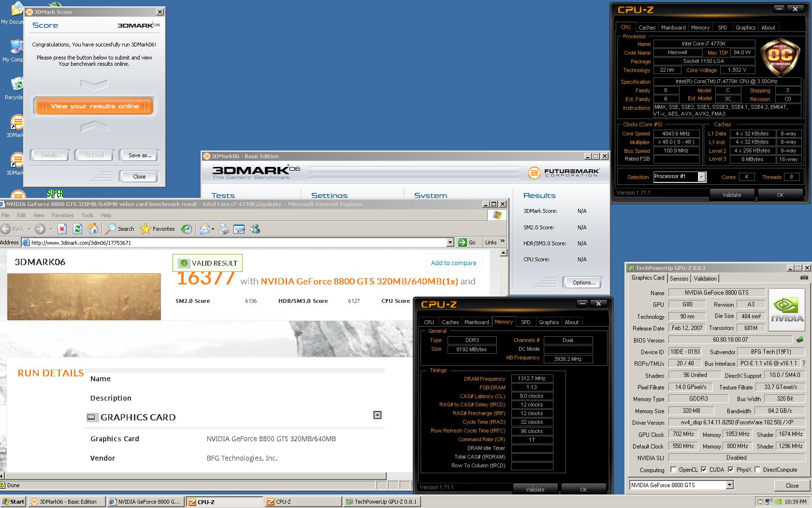The height and width of the screenshot is (508, 812).
Task: Click the IE horizontal scrollbar thumb
Action: point(196,476)
